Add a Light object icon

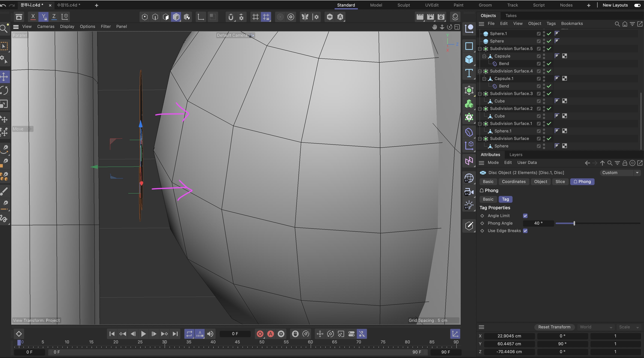[x=469, y=205]
